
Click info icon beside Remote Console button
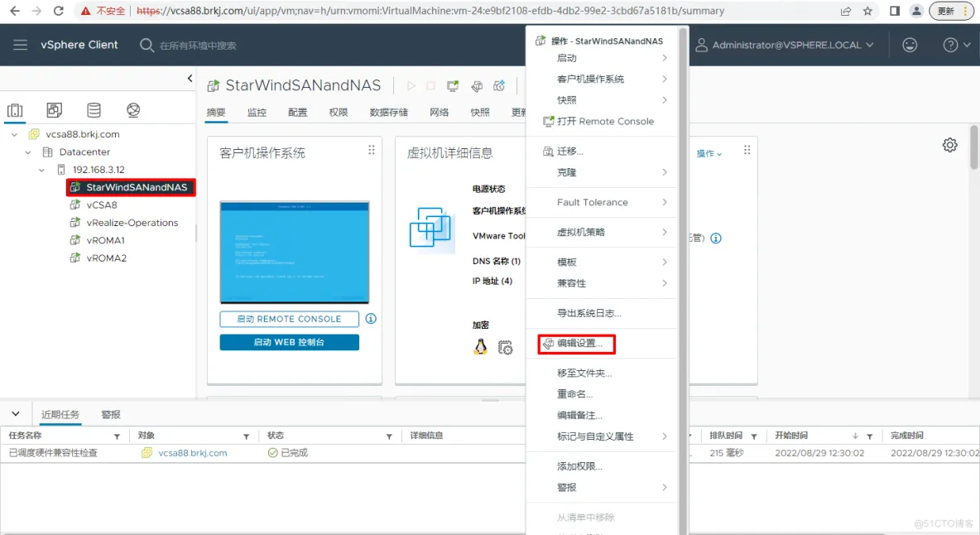(x=371, y=319)
